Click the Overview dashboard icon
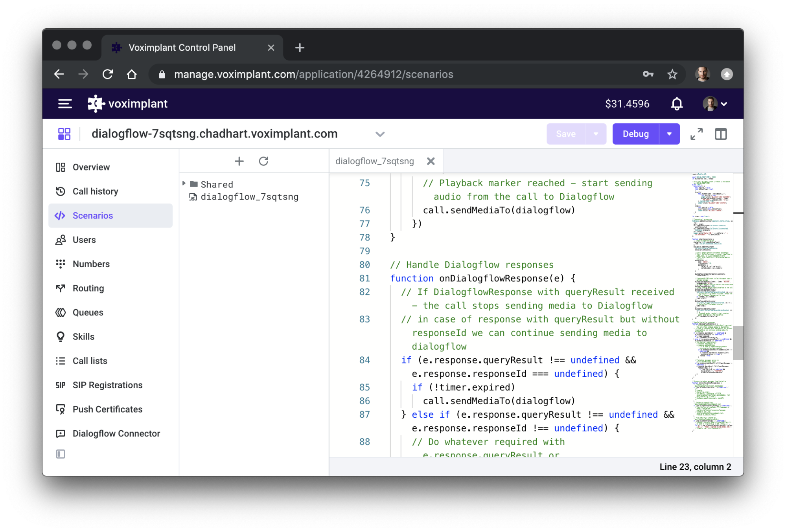This screenshot has width=786, height=532. click(x=60, y=167)
